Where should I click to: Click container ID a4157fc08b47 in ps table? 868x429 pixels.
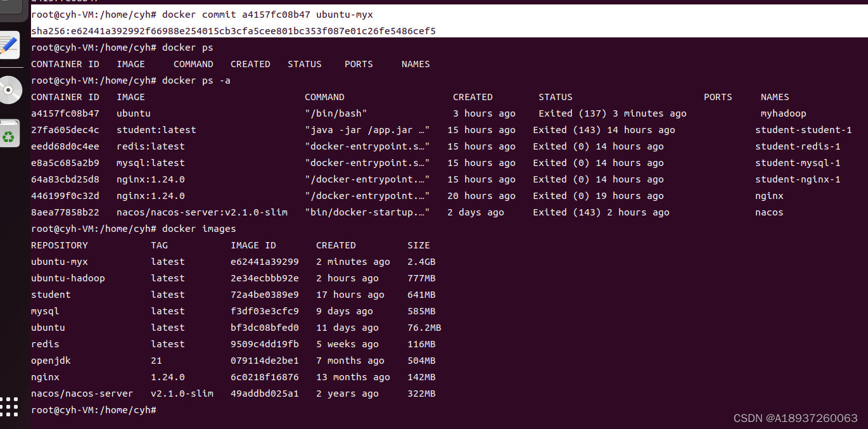pos(65,113)
